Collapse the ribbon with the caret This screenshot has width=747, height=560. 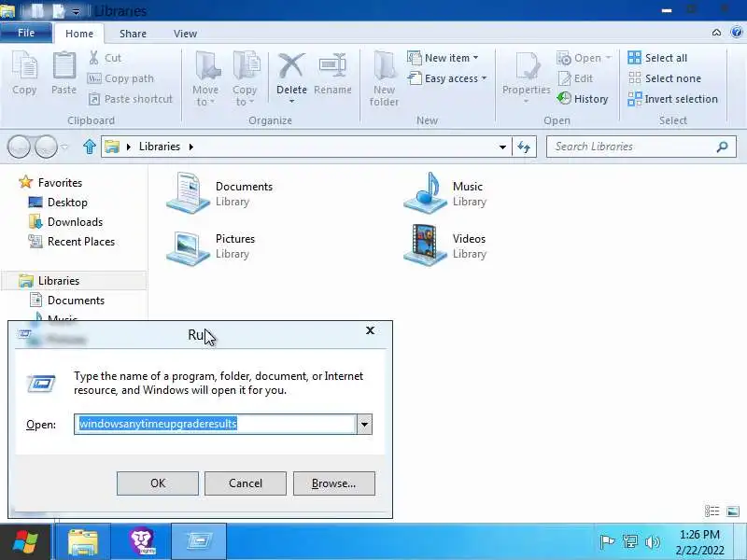716,33
